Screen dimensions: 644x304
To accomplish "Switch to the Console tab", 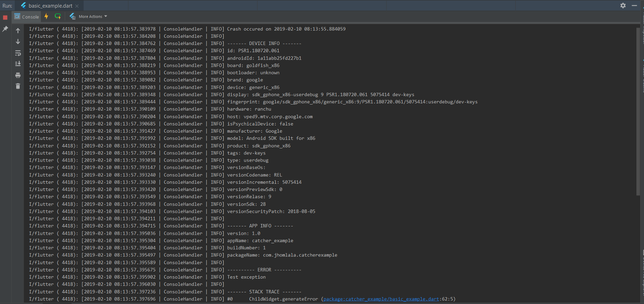I will [27, 16].
